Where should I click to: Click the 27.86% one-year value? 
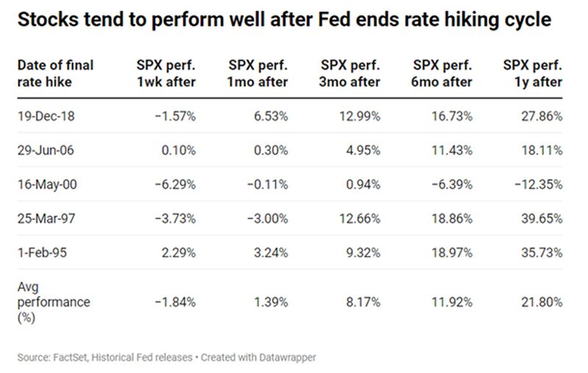click(x=542, y=116)
